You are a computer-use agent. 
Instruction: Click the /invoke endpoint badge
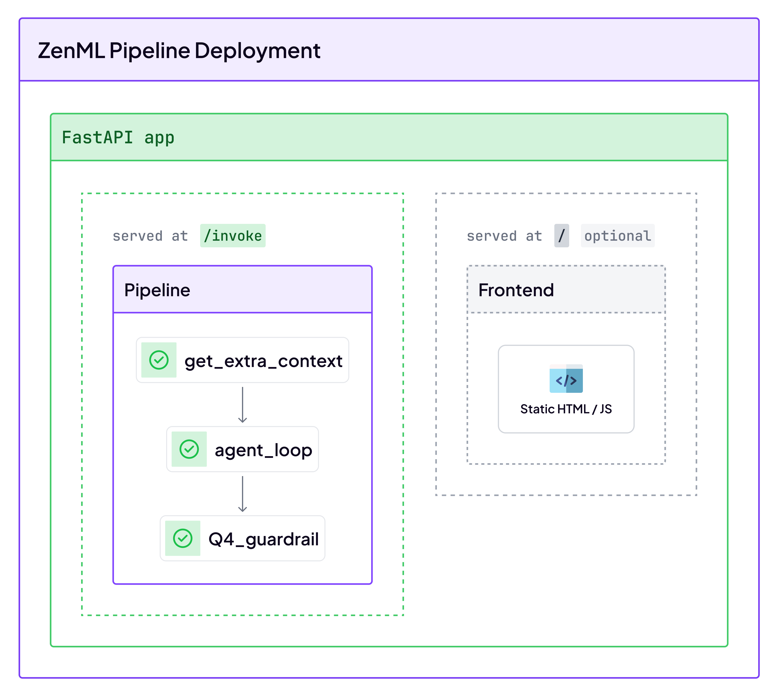(x=233, y=235)
